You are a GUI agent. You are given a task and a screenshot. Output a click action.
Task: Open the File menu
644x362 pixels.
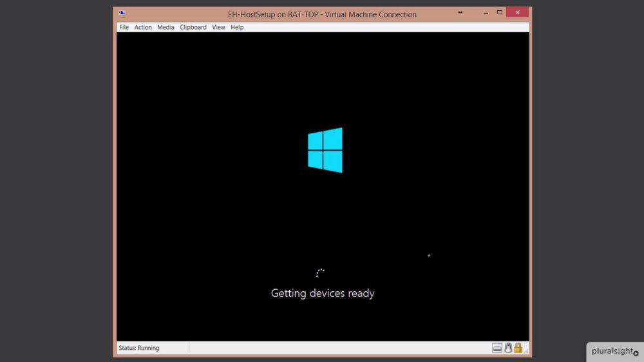click(124, 27)
